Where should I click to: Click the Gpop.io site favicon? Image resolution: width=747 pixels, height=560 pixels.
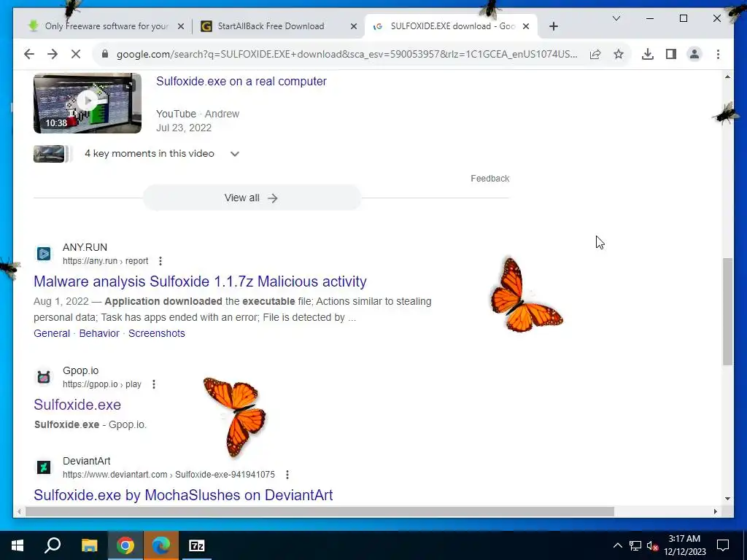click(43, 377)
